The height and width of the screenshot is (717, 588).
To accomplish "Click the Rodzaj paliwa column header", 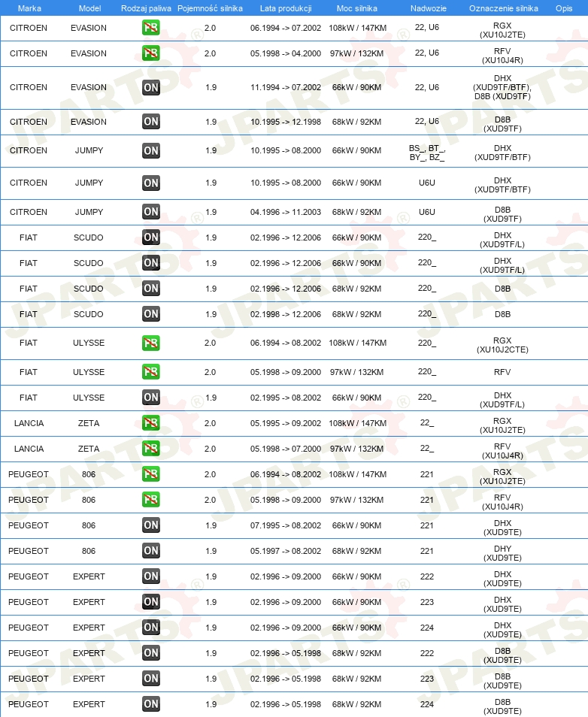I will (x=146, y=8).
